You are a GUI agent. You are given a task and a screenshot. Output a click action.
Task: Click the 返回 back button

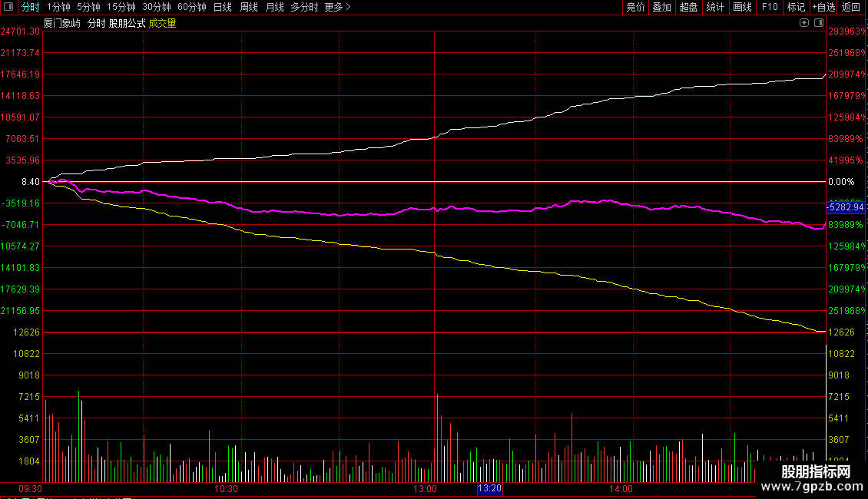(851, 7)
